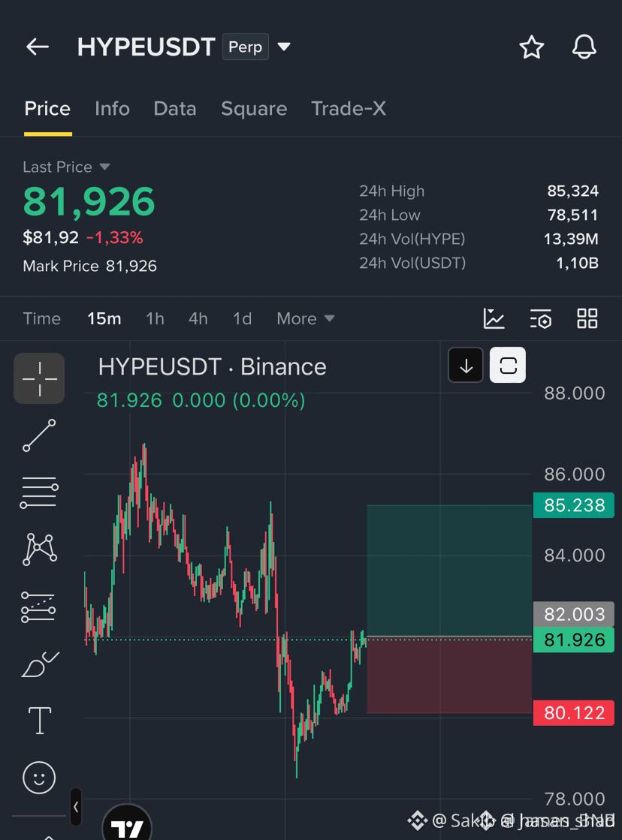Click the 24h Low value 78,511
Viewport: 622px width, 840px height.
[x=572, y=215]
